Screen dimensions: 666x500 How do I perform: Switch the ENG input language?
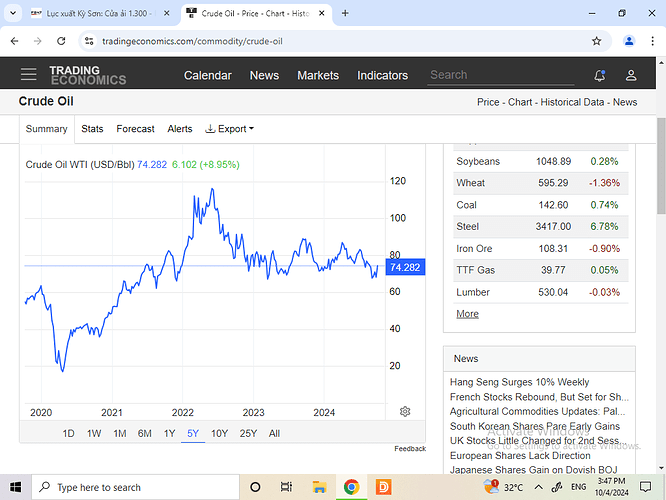[x=579, y=487]
